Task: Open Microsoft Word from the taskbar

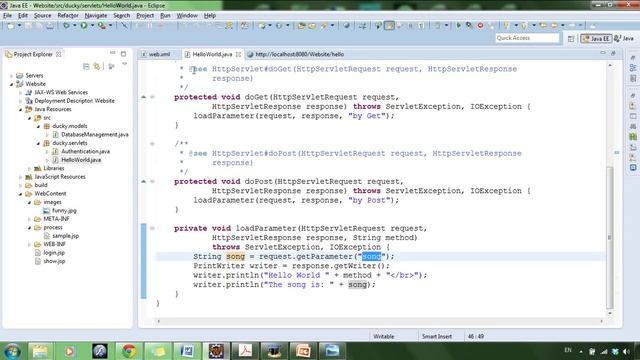Action: [187, 351]
